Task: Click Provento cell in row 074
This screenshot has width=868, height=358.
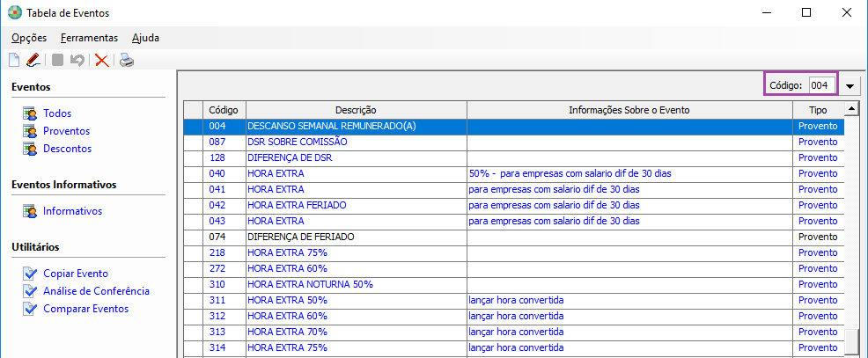Action: pos(818,237)
